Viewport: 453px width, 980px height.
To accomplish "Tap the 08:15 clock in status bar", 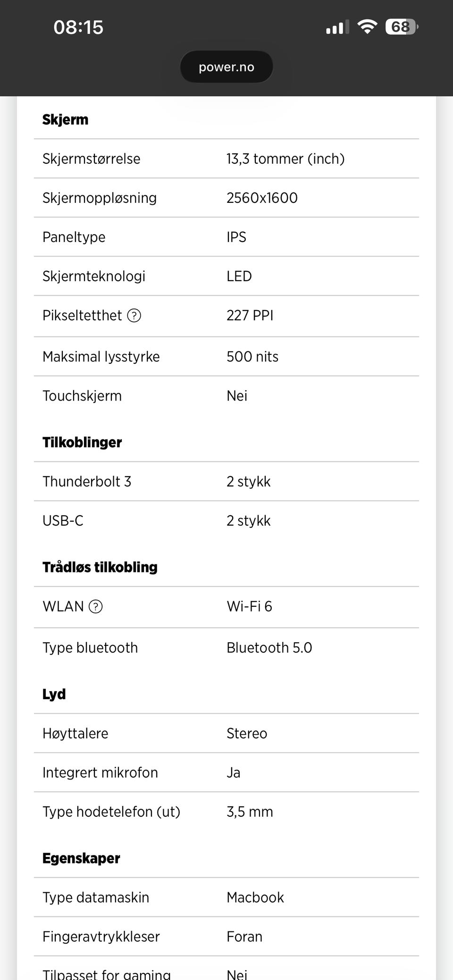I will click(78, 27).
